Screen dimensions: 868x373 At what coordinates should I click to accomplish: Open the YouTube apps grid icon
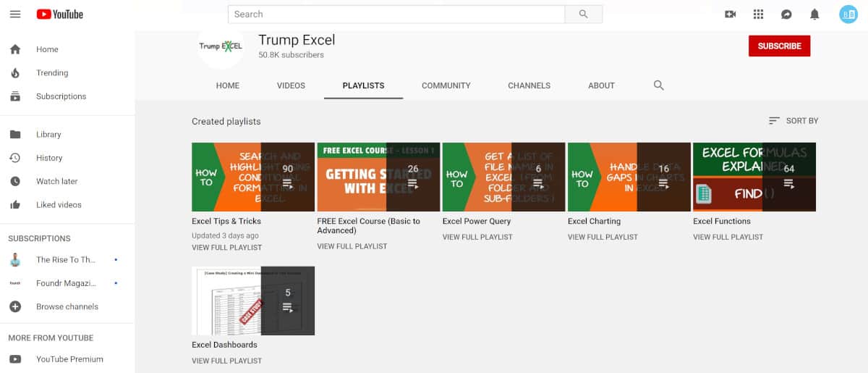pyautogui.click(x=758, y=14)
